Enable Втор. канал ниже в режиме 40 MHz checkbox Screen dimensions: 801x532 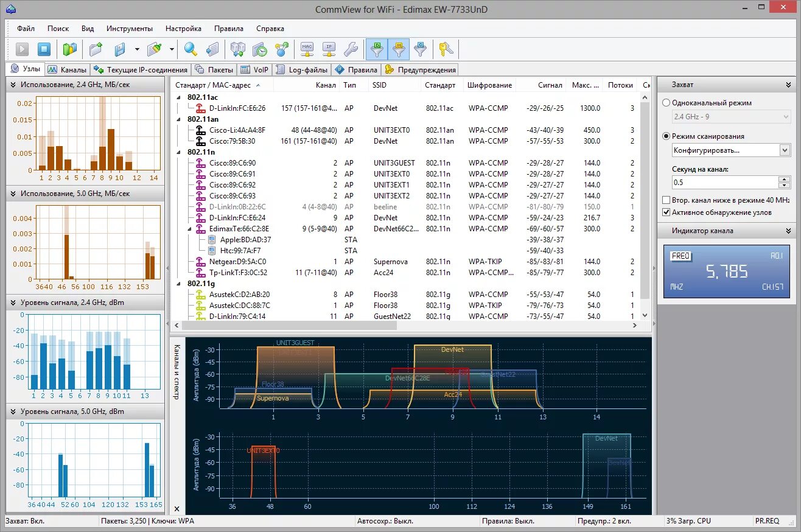pyautogui.click(x=666, y=200)
